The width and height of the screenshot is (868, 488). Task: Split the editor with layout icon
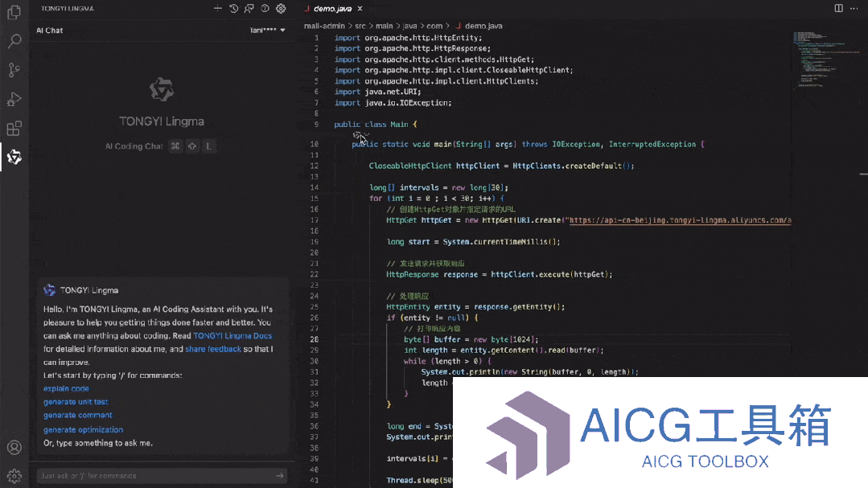click(839, 8)
